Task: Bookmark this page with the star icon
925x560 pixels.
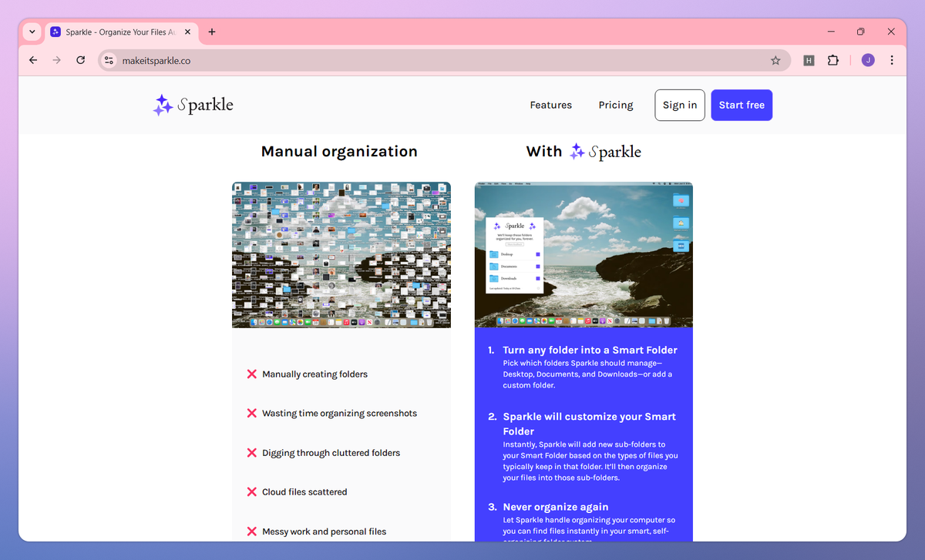Action: click(x=775, y=60)
